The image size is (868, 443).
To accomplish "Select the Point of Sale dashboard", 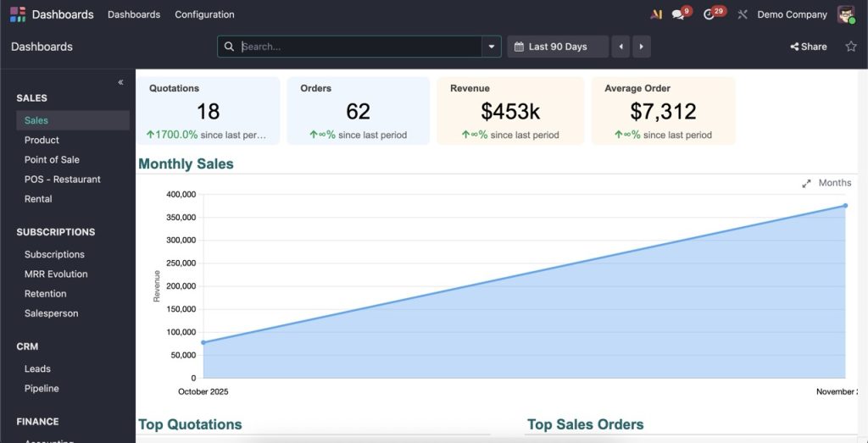I will (52, 159).
